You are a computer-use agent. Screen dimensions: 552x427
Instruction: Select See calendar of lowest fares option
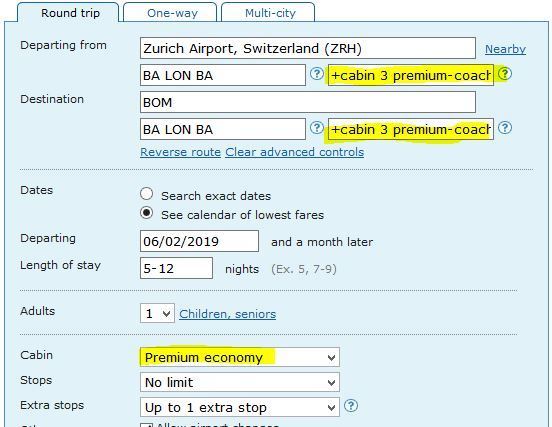(x=146, y=213)
